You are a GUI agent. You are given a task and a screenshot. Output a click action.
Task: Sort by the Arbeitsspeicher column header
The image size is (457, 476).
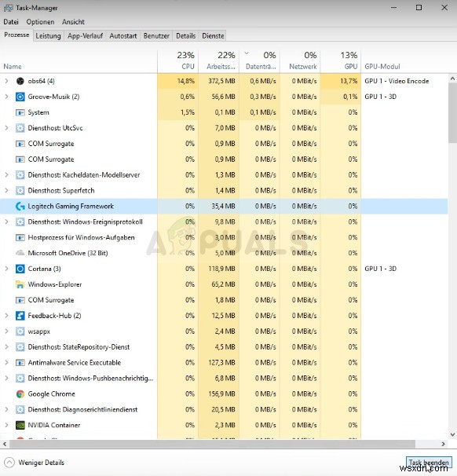pos(219,61)
